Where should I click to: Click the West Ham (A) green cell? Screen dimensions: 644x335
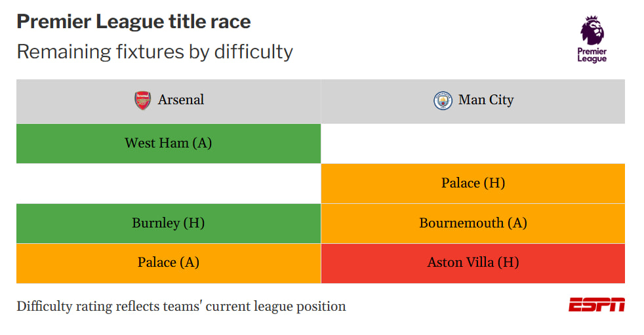point(169,144)
